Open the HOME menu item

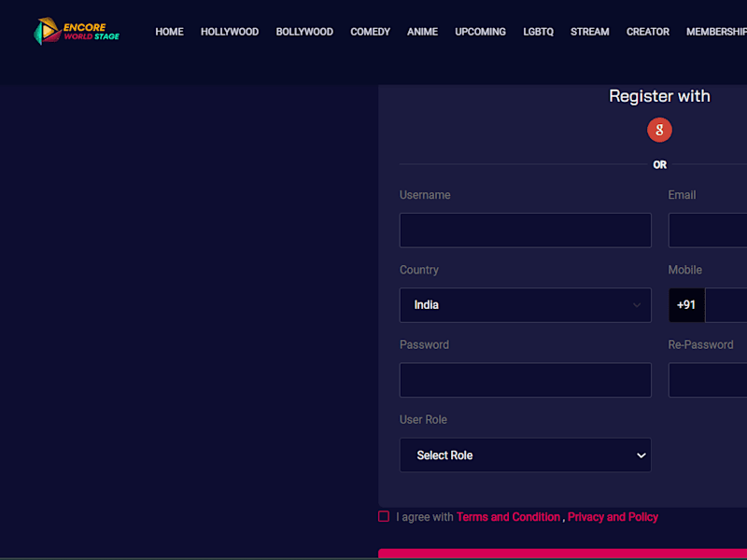coord(169,32)
